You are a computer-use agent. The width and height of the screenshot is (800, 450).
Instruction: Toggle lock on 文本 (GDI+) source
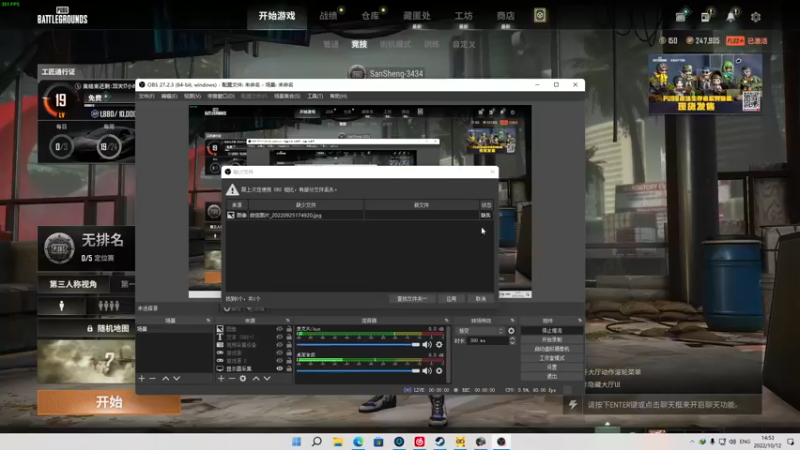pyautogui.click(x=289, y=337)
